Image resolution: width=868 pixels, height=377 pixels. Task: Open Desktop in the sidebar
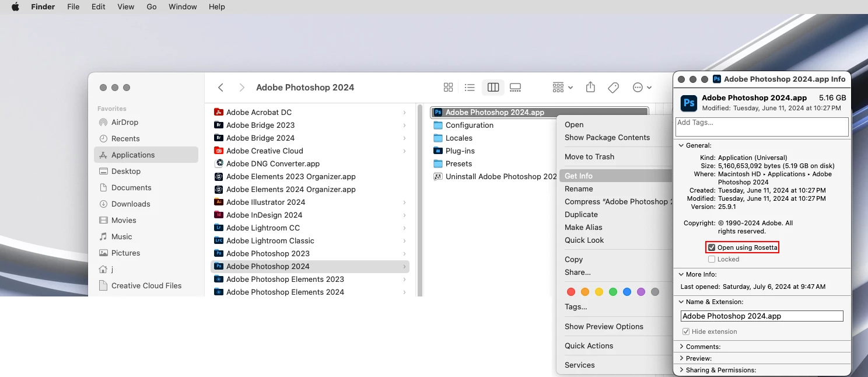pyautogui.click(x=146, y=171)
